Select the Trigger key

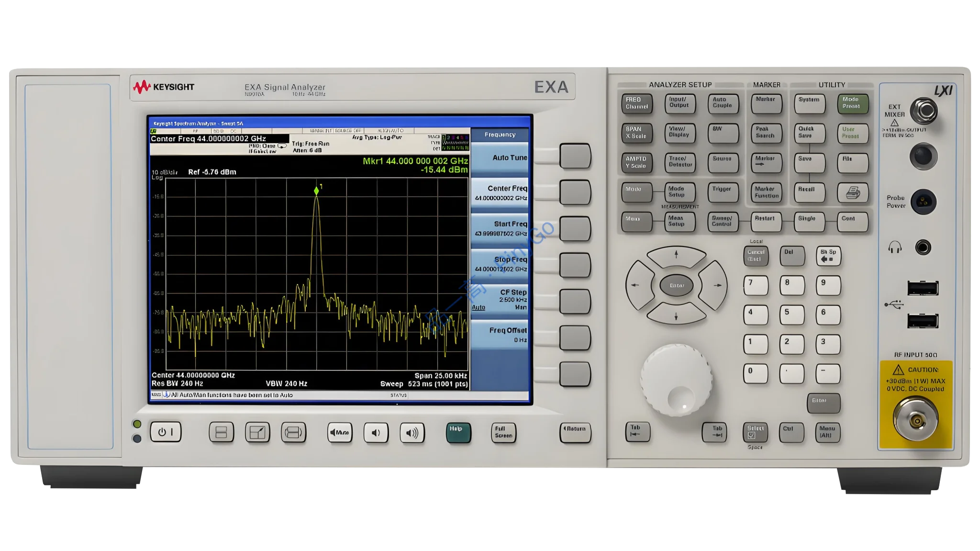click(723, 192)
